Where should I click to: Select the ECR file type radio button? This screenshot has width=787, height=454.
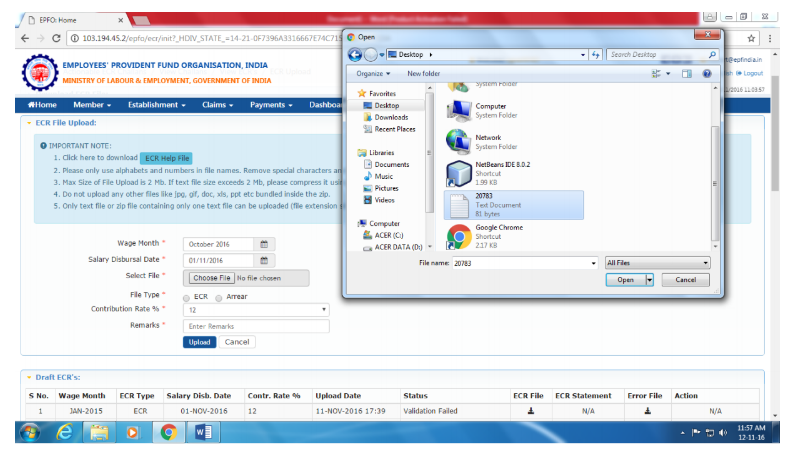coord(187,297)
